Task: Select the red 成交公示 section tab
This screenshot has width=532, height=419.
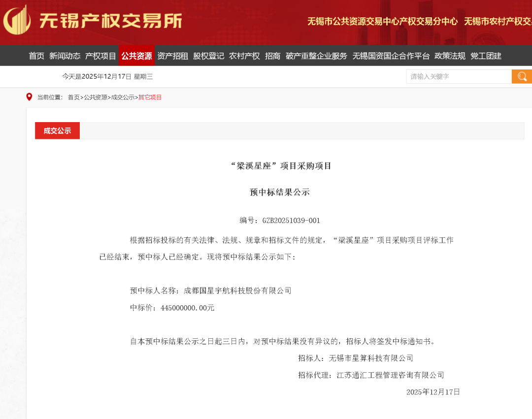Action: 57,130
